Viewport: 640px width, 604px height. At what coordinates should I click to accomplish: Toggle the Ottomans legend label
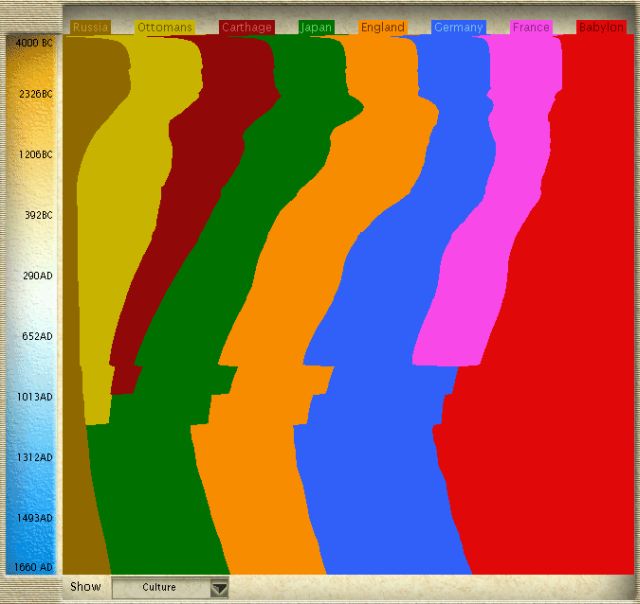click(165, 27)
